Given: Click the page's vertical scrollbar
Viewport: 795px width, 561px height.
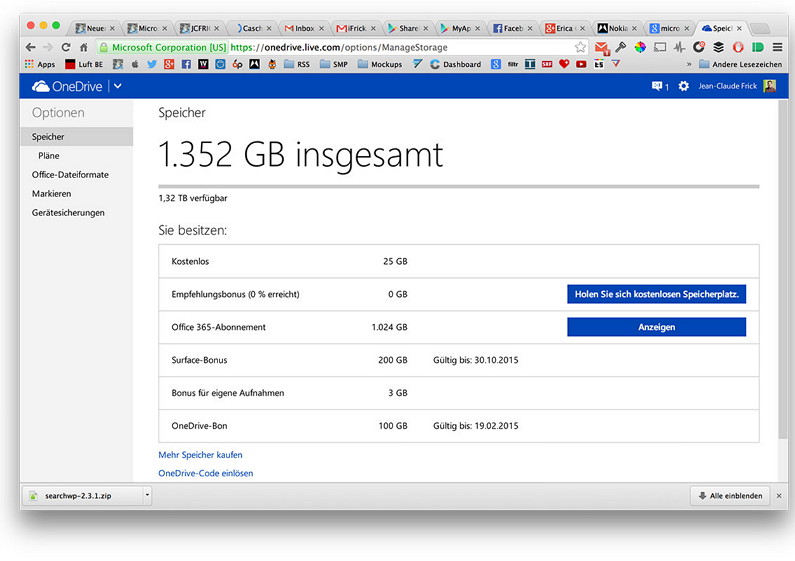Looking at the screenshot, I should pyautogui.click(x=783, y=269).
